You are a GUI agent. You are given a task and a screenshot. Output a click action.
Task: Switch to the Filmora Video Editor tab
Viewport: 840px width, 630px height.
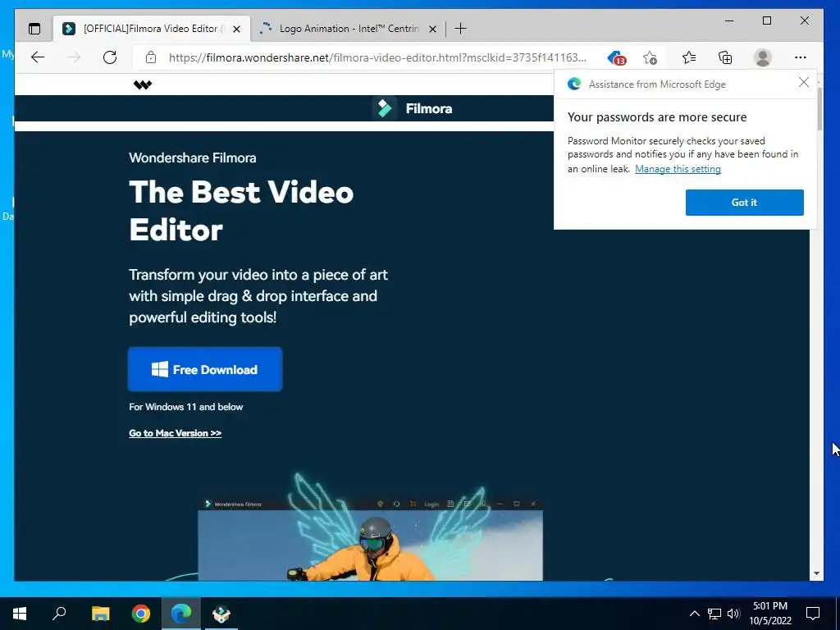152,29
